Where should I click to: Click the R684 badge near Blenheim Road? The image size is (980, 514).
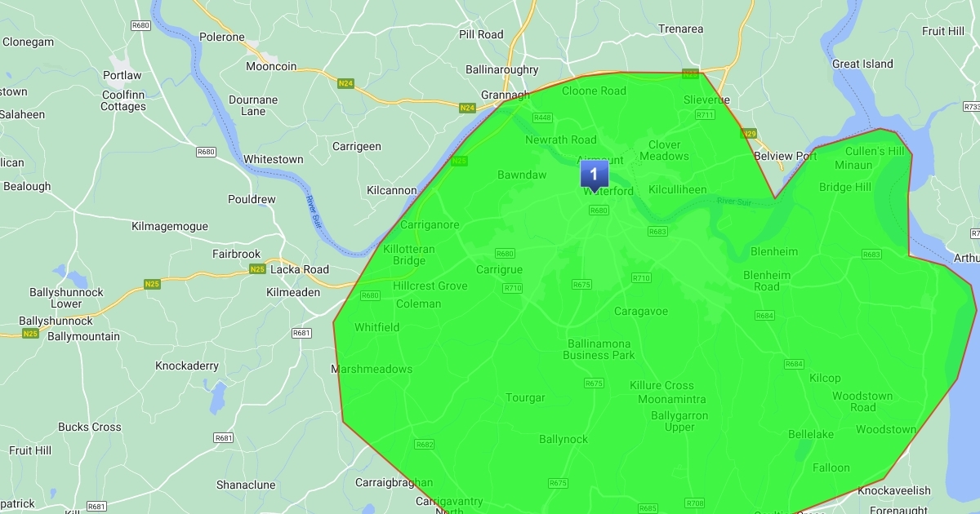(764, 315)
